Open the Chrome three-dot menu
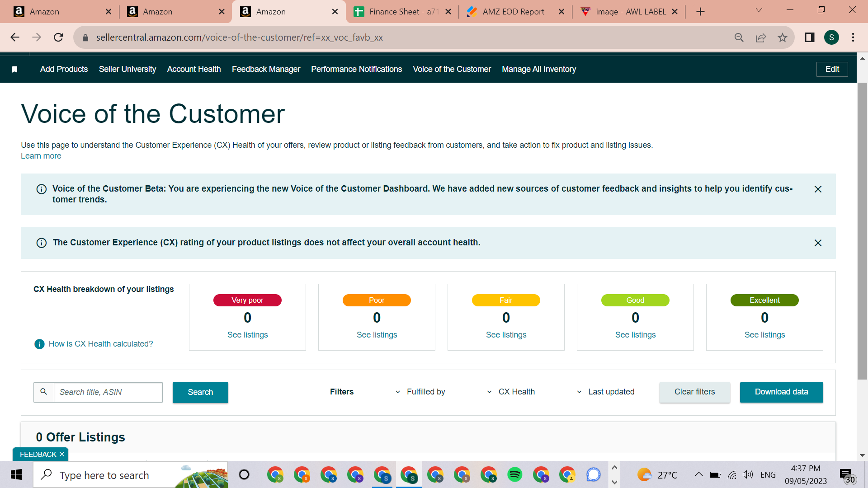The image size is (868, 488). point(853,38)
